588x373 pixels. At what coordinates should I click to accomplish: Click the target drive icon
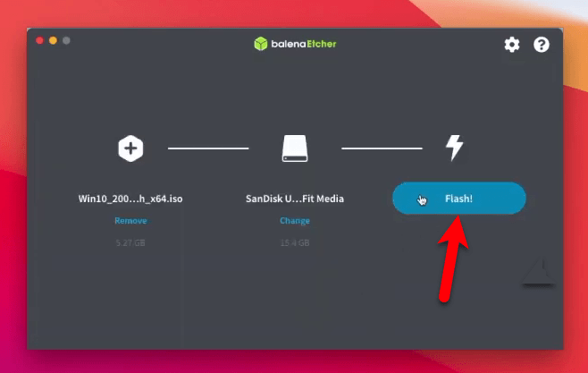coord(295,148)
